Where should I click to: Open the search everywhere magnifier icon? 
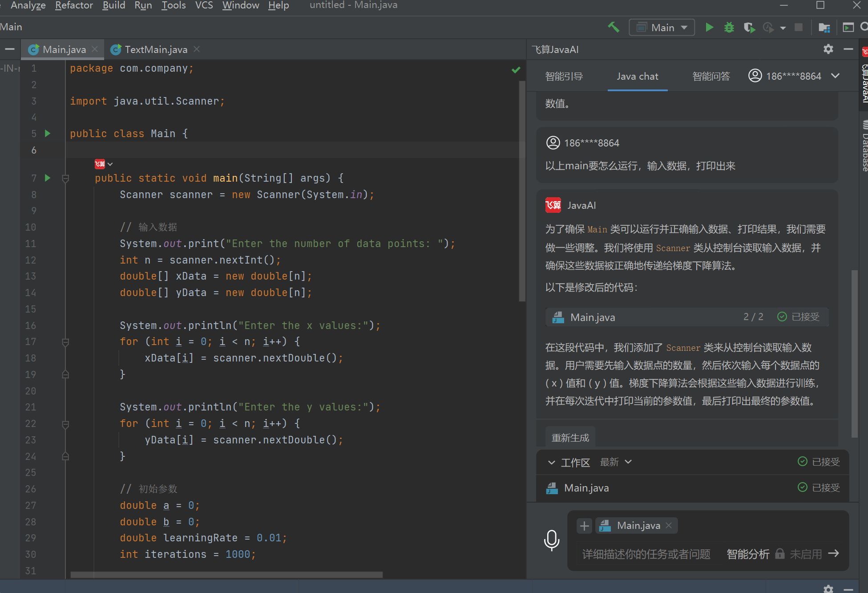click(x=864, y=27)
